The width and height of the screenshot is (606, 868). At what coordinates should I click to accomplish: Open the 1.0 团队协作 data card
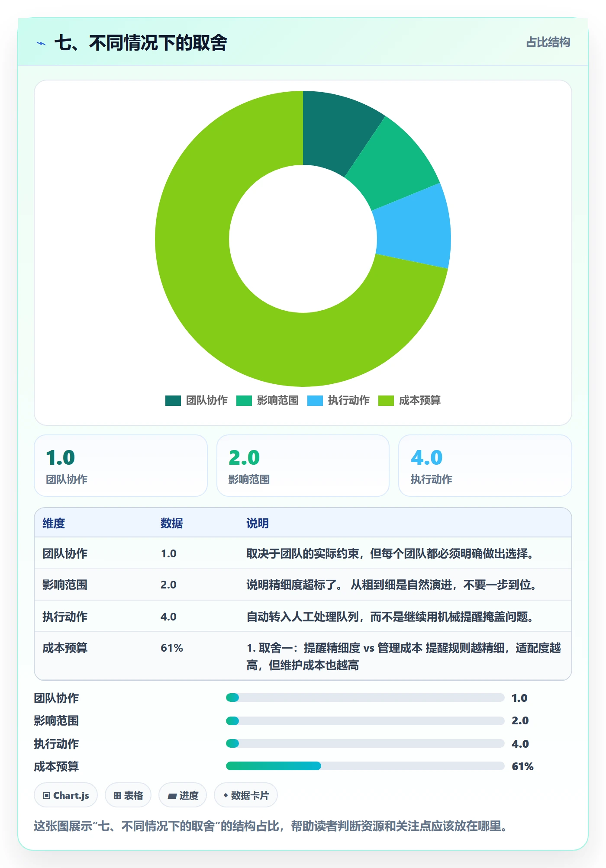121,466
